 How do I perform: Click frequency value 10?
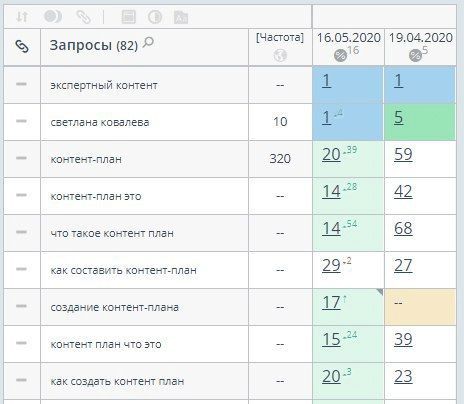280,122
